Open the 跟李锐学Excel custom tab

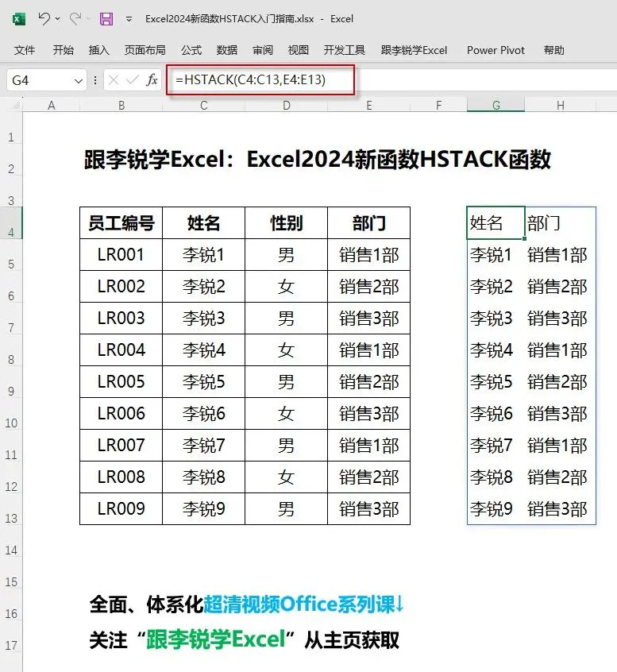pyautogui.click(x=414, y=50)
